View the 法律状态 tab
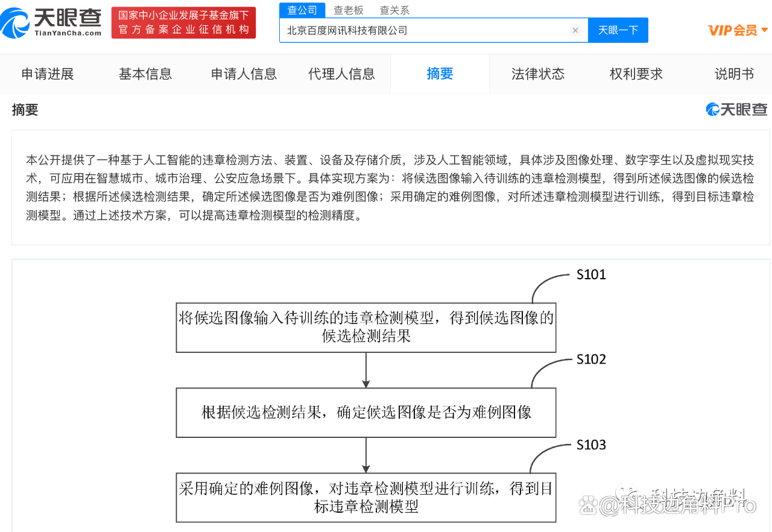The image size is (772, 532). click(x=538, y=74)
